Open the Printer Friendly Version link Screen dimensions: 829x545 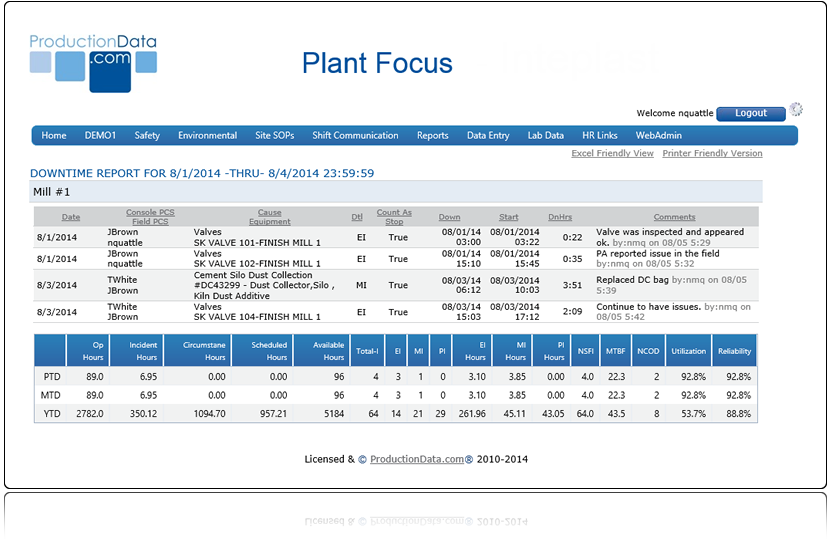pyautogui.click(x=712, y=154)
